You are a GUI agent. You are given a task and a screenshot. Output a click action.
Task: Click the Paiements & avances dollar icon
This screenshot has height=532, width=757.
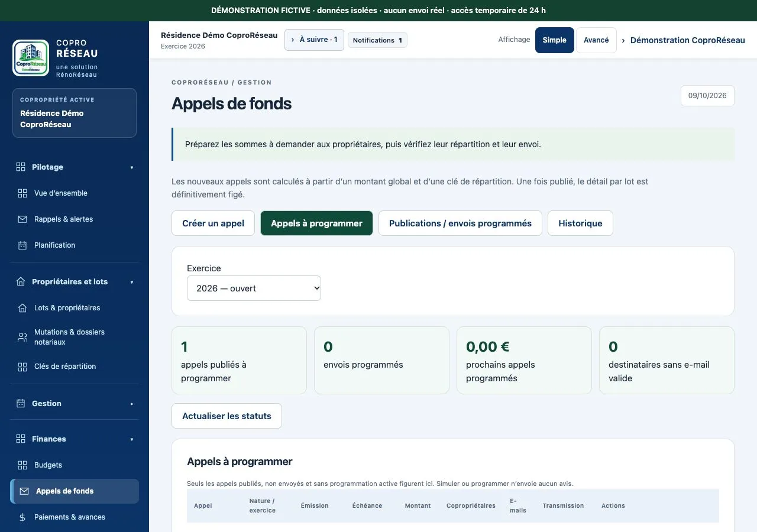(x=22, y=517)
